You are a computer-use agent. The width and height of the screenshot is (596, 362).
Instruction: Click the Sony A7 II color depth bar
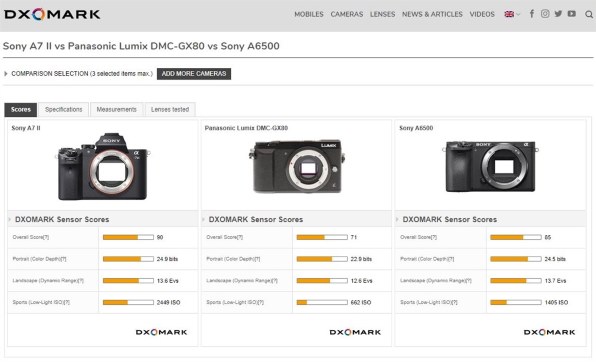point(128,259)
